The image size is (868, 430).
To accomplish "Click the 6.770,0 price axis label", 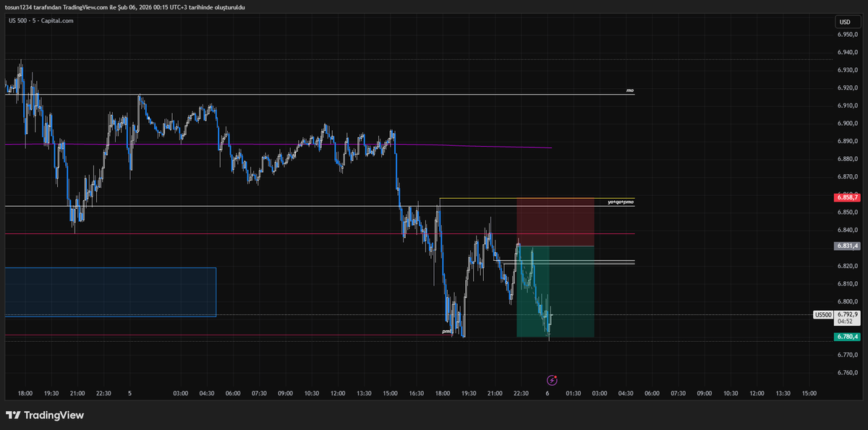I will pyautogui.click(x=848, y=355).
